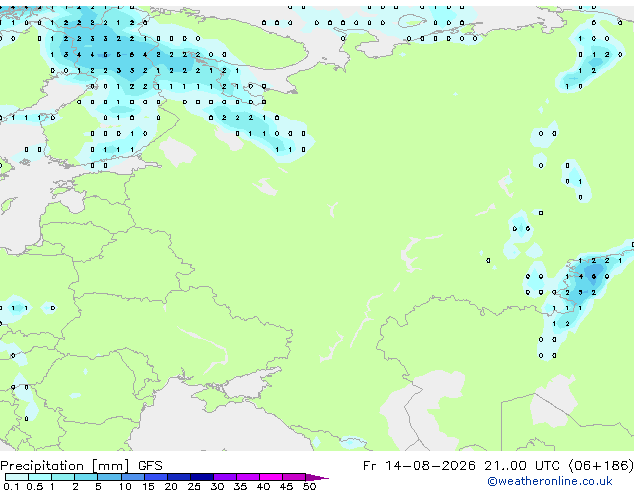This screenshot has width=634, height=490.
Task: Pick the 1–2 mm legend swatch
Action: [x=63, y=477]
